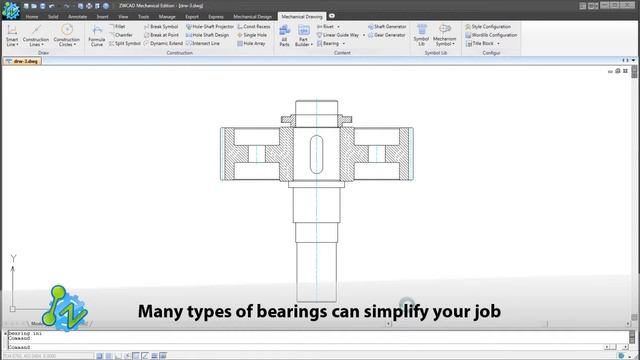The width and height of the screenshot is (640, 360).
Task: Select the Const Recess tool
Action: coord(253,27)
